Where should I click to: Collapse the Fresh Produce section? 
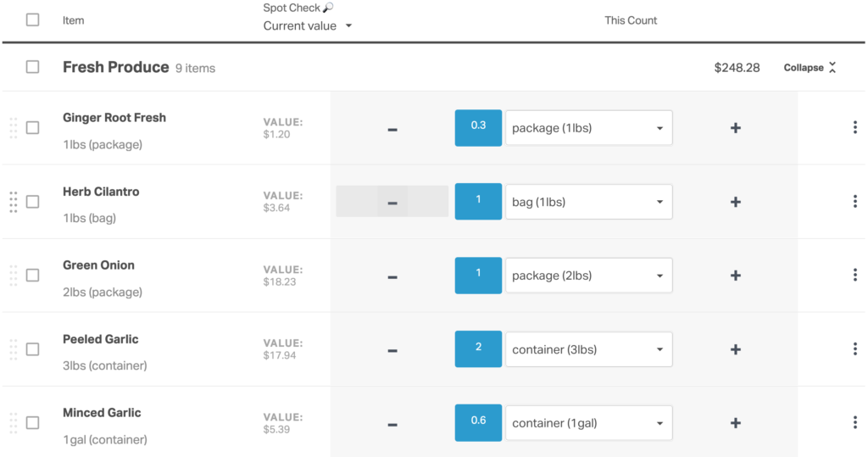pyautogui.click(x=810, y=68)
